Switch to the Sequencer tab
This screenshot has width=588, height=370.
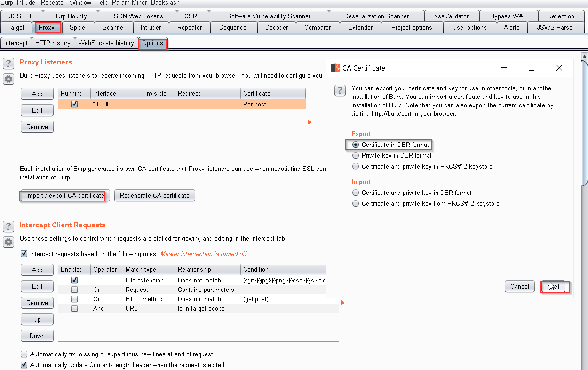click(234, 27)
